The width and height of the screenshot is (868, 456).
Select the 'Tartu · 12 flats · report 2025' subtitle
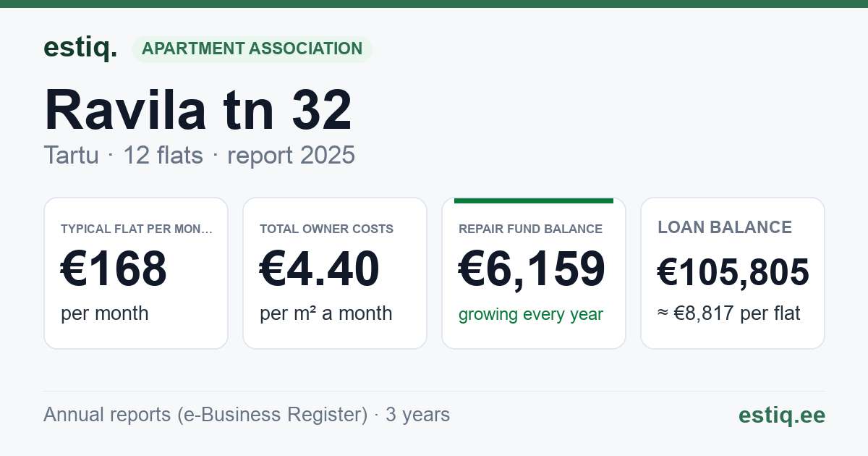coord(199,155)
